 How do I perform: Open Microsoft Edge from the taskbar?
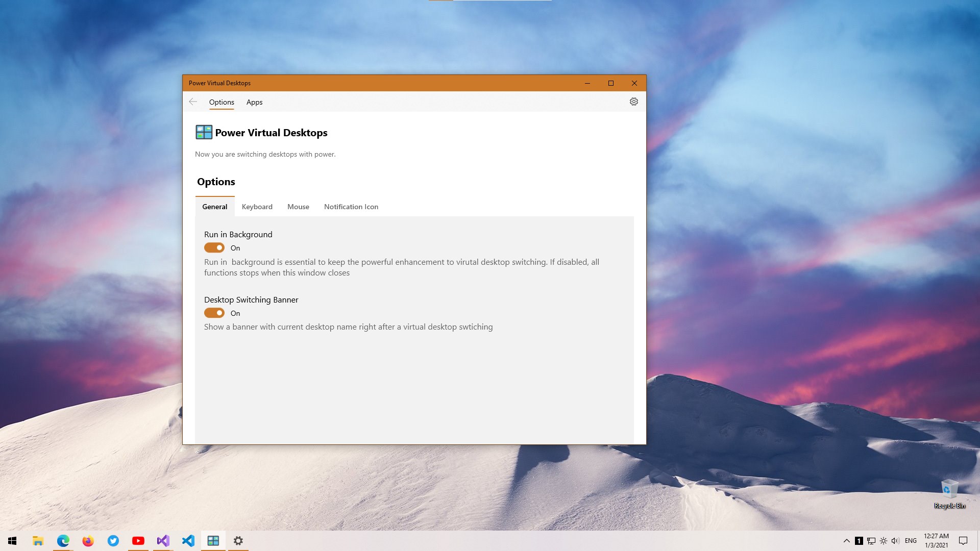point(63,541)
